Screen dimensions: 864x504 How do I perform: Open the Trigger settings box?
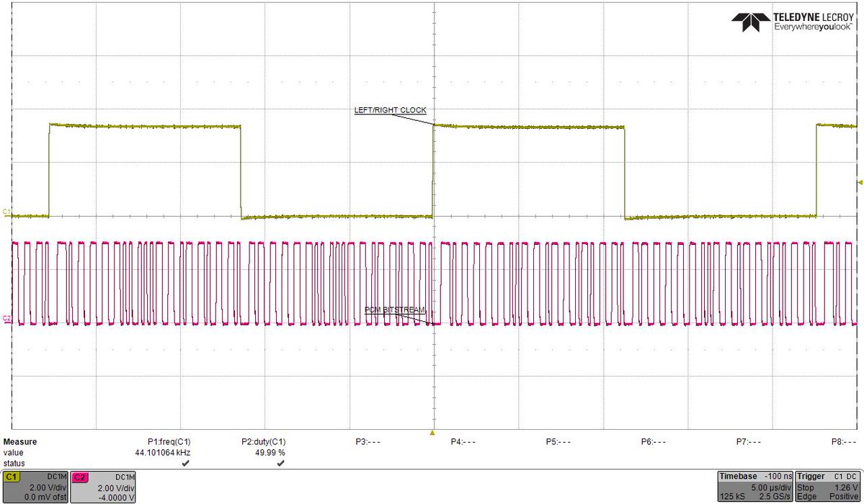coord(828,487)
